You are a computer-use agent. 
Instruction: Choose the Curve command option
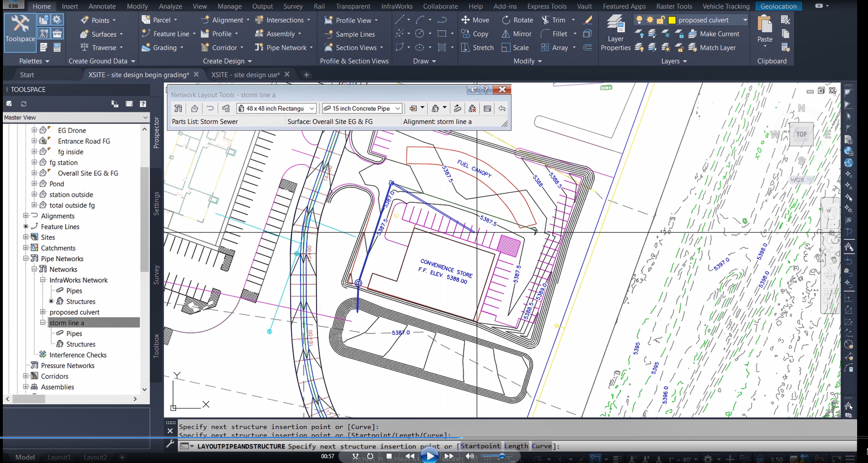pyautogui.click(x=542, y=446)
